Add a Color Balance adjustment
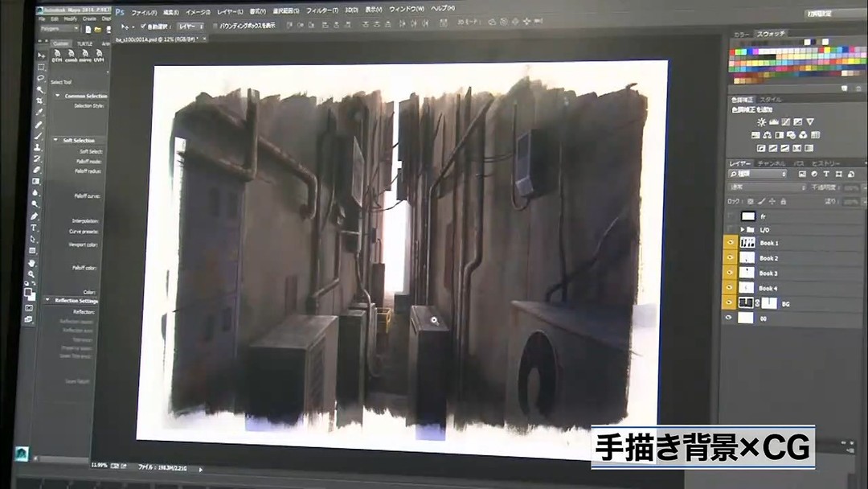 pos(768,135)
